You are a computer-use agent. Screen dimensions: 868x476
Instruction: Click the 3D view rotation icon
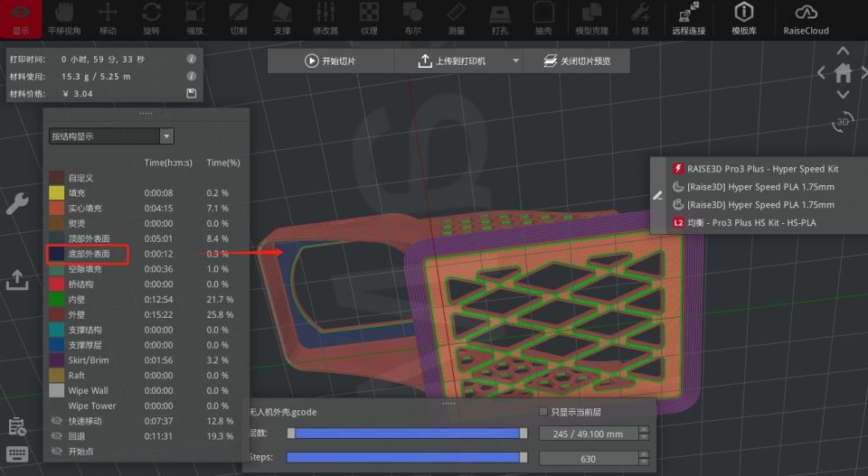[x=843, y=122]
